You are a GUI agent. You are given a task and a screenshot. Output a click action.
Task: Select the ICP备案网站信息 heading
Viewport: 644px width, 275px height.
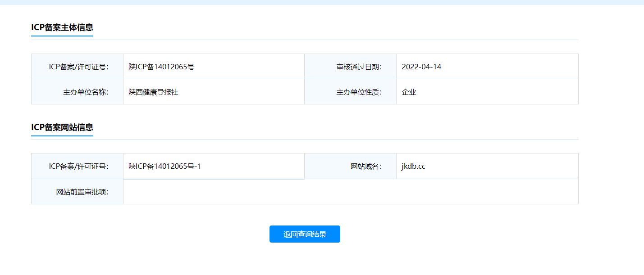pyautogui.click(x=62, y=128)
